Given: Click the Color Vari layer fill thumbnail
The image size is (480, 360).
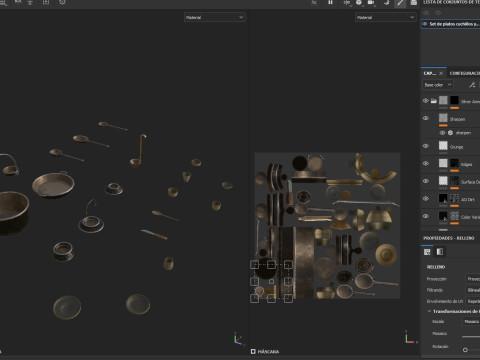Looking at the screenshot, I should [443, 216].
